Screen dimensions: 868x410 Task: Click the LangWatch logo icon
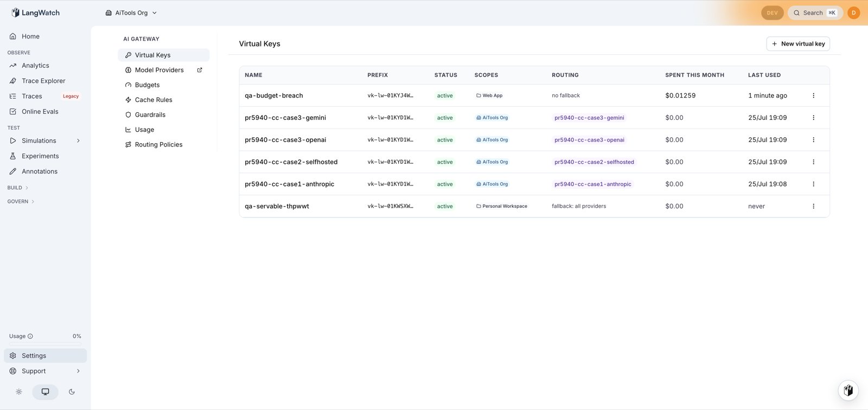(x=15, y=12)
